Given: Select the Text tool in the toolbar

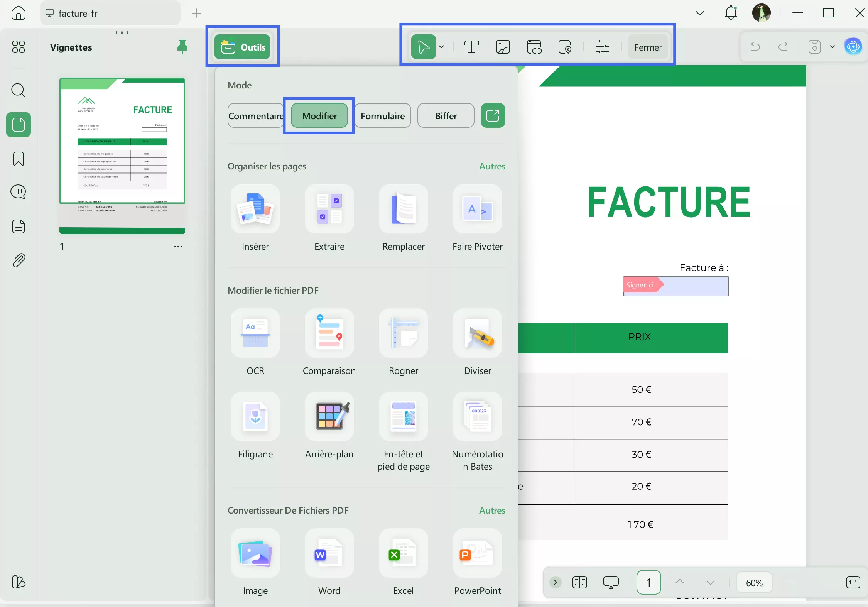Looking at the screenshot, I should pos(471,46).
